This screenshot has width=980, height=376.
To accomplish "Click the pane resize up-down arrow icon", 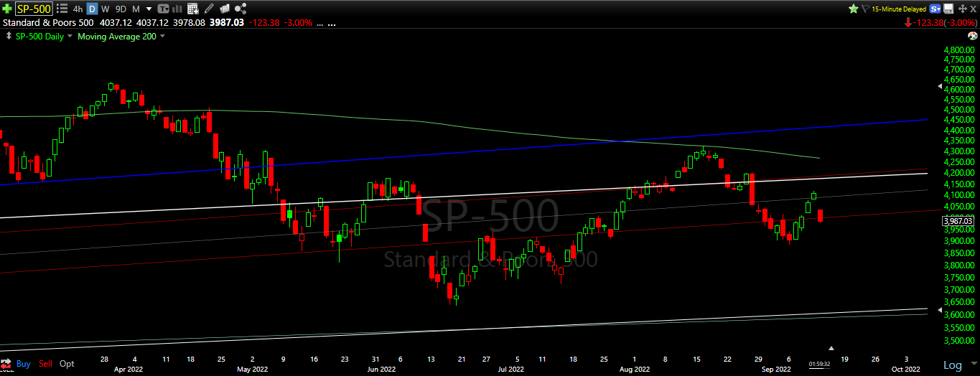I will [x=7, y=36].
